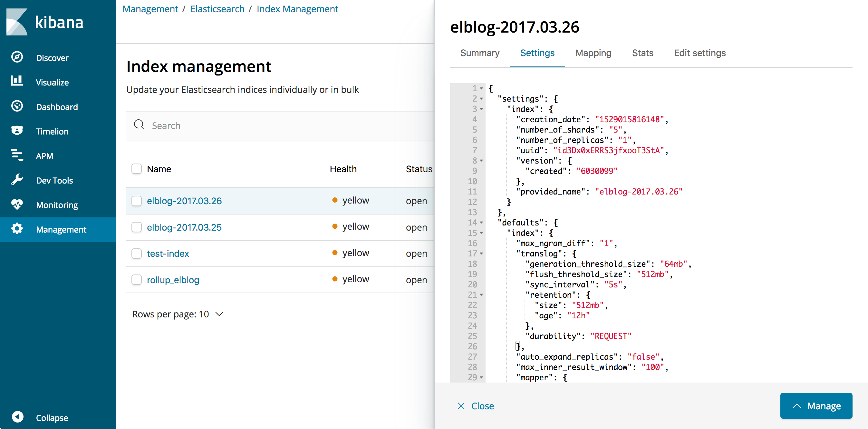This screenshot has width=868, height=429.
Task: Open the Rows per page dropdown
Action: [x=178, y=314]
